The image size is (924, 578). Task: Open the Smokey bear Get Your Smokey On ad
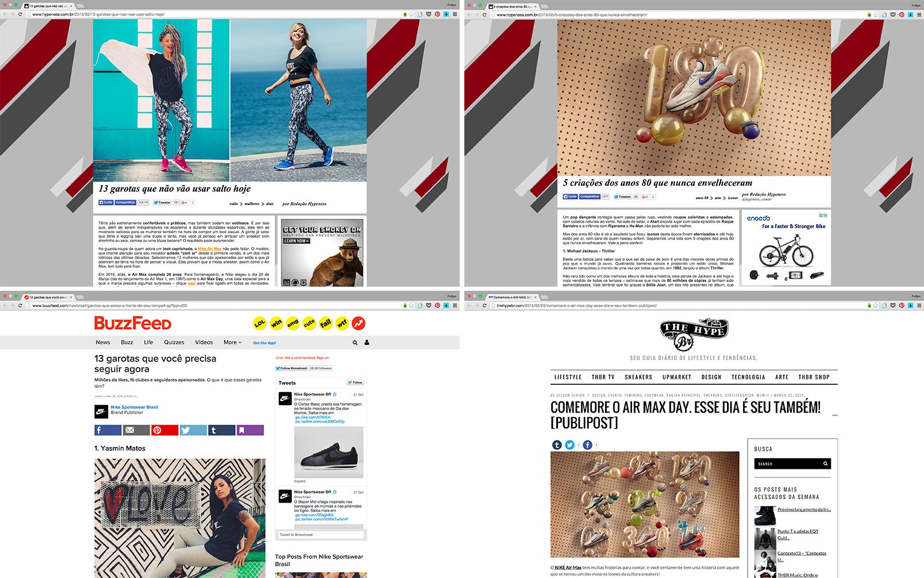(x=322, y=253)
